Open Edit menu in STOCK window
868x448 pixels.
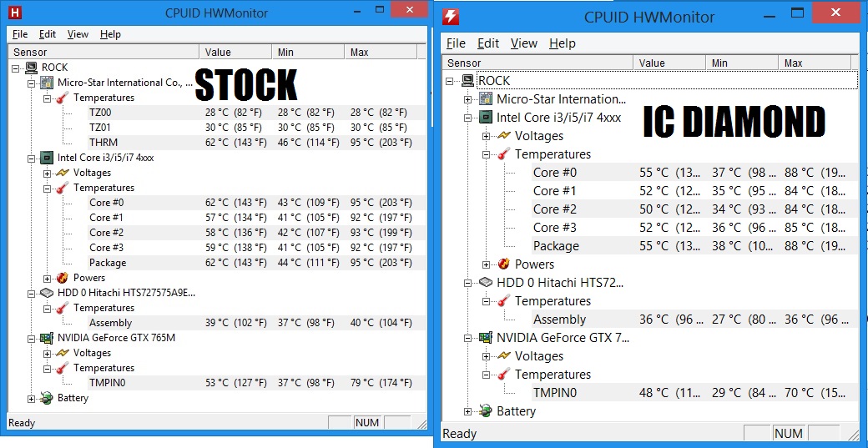click(x=48, y=34)
